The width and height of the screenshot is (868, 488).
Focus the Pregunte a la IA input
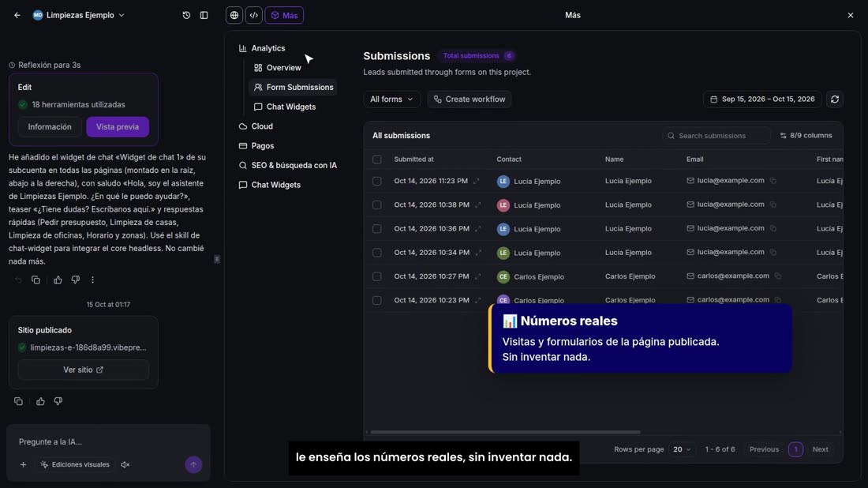(x=108, y=441)
